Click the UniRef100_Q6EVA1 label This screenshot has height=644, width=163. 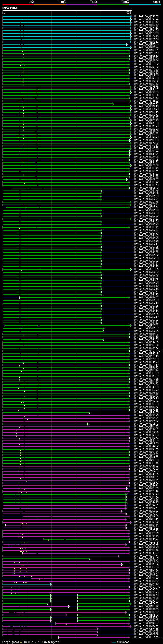click(146, 334)
